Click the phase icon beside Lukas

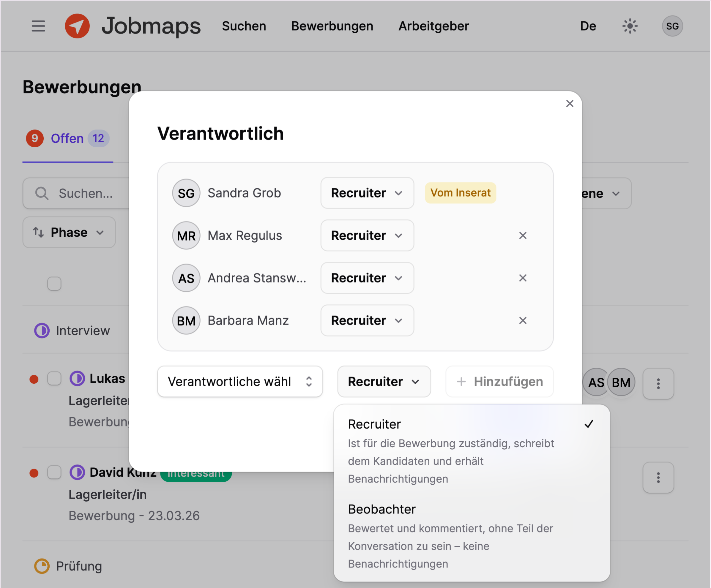tap(77, 378)
